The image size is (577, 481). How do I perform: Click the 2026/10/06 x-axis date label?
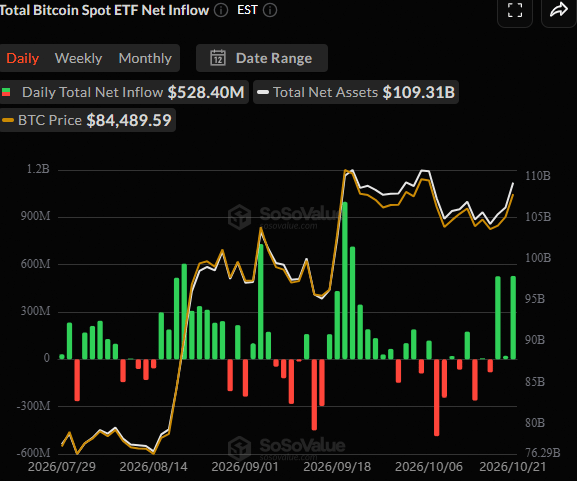point(429,467)
